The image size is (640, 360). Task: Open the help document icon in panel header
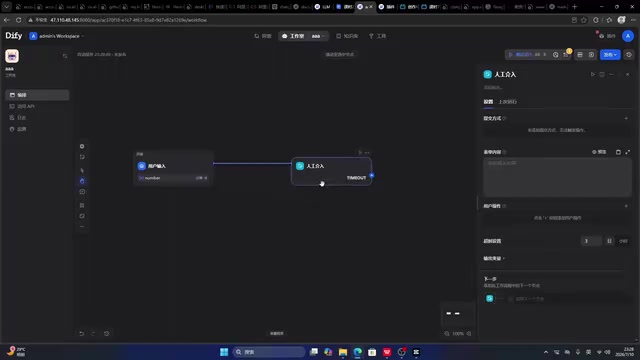(x=602, y=74)
